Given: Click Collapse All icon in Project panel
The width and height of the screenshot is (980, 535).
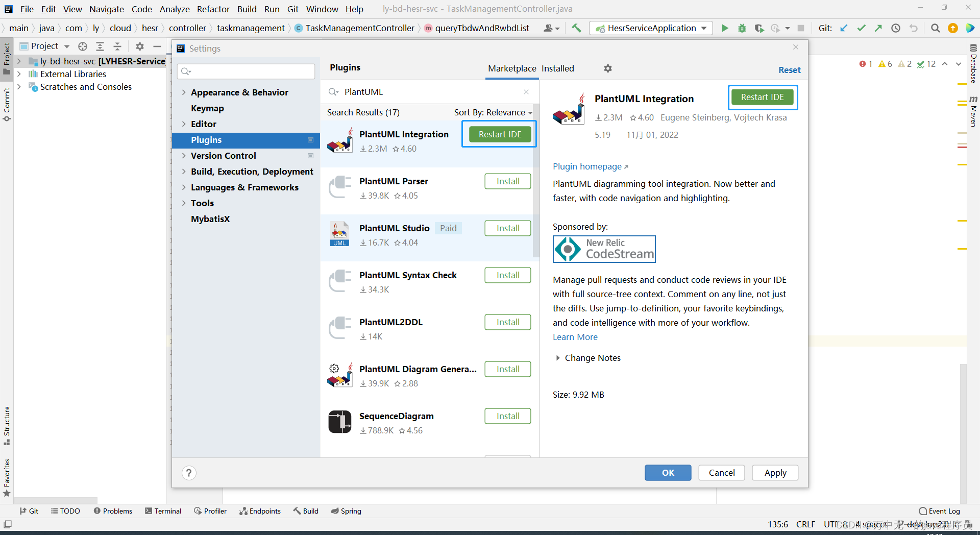Looking at the screenshot, I should tap(117, 46).
